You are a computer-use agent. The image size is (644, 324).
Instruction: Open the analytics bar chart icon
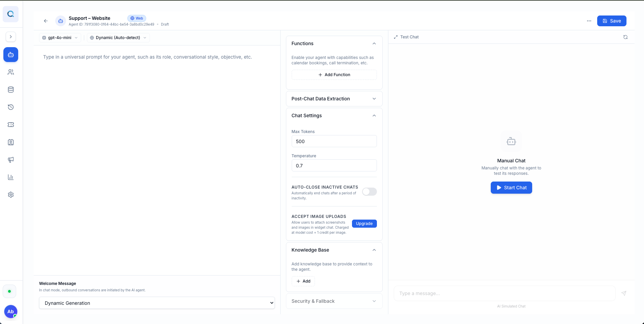click(x=11, y=177)
